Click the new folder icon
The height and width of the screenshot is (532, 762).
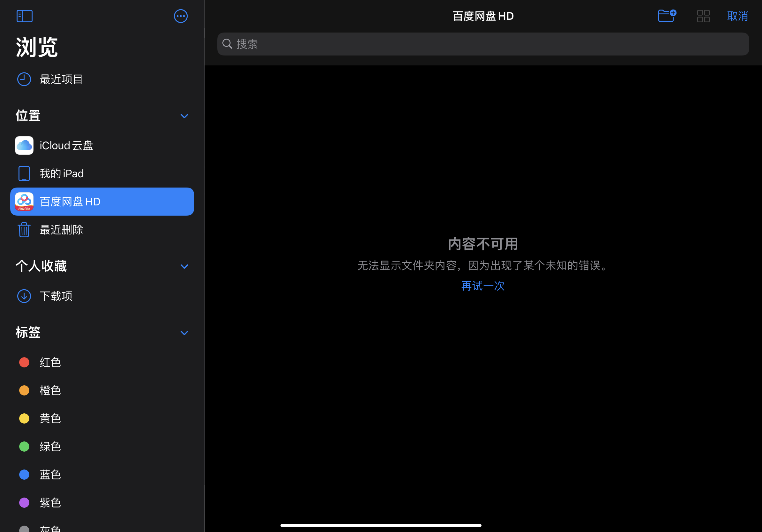[667, 16]
